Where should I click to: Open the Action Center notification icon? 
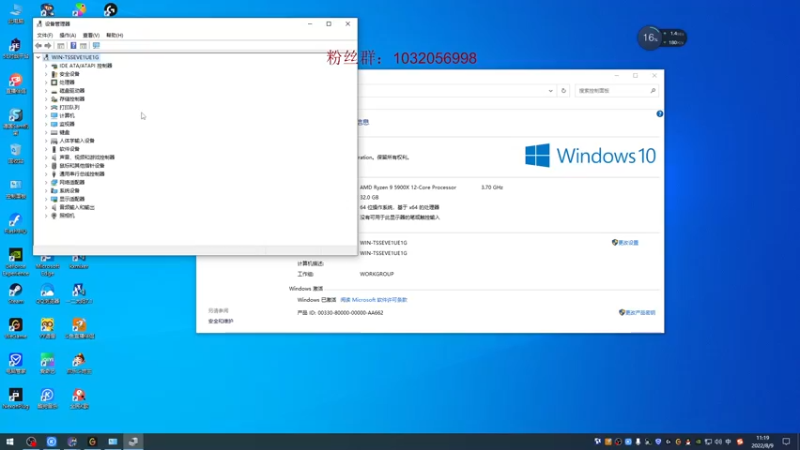point(787,442)
